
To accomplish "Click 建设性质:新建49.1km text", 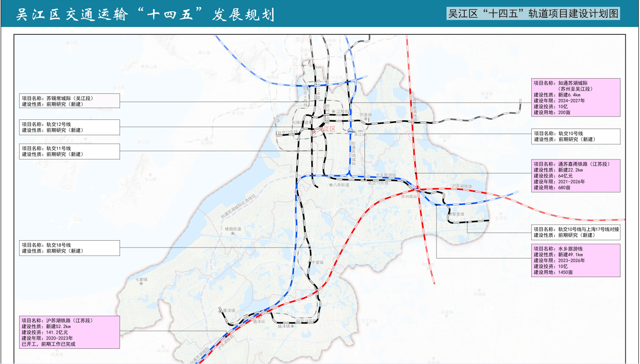I will [558, 255].
